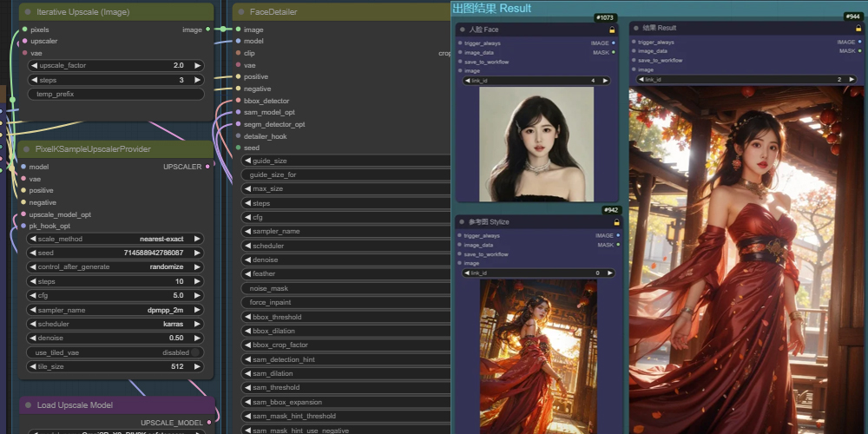
Task: Increase Stylize node link_id with right arrow
Action: tap(609, 273)
